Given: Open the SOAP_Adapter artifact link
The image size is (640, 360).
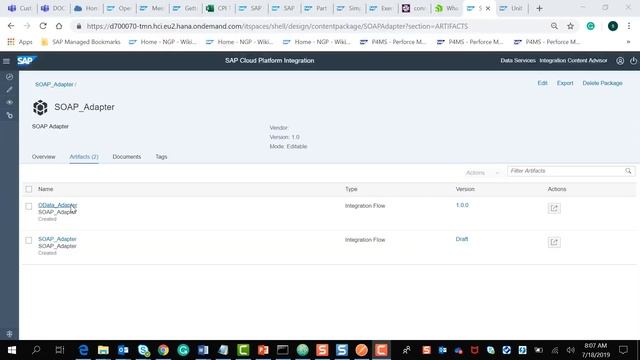Looking at the screenshot, I should point(57,239).
